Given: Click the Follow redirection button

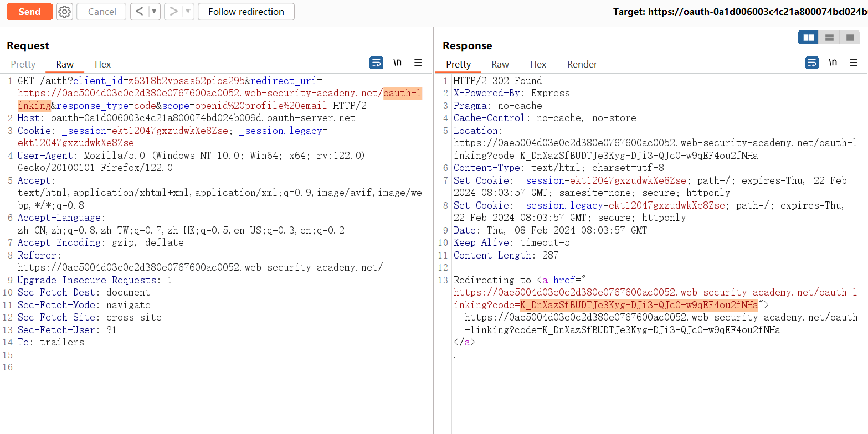Looking at the screenshot, I should pos(246,12).
